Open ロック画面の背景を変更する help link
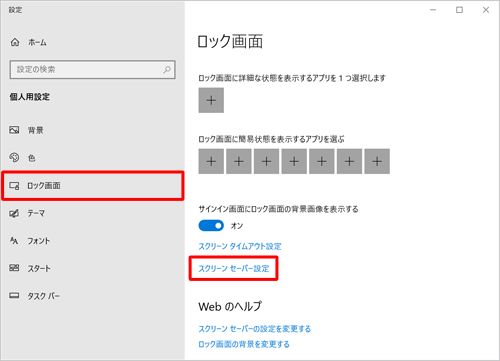The height and width of the screenshot is (361, 500). tap(244, 344)
